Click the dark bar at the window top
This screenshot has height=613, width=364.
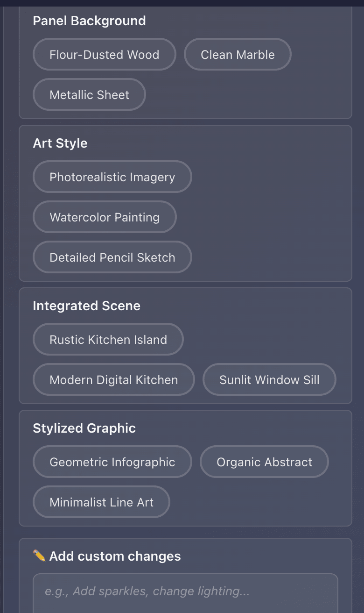(182, 3)
